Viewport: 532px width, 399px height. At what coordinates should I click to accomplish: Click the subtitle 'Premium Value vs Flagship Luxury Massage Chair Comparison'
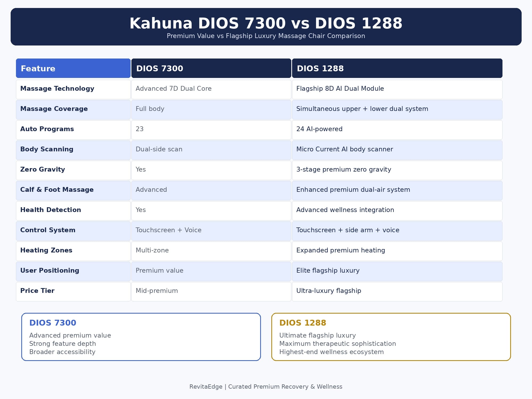point(266,36)
